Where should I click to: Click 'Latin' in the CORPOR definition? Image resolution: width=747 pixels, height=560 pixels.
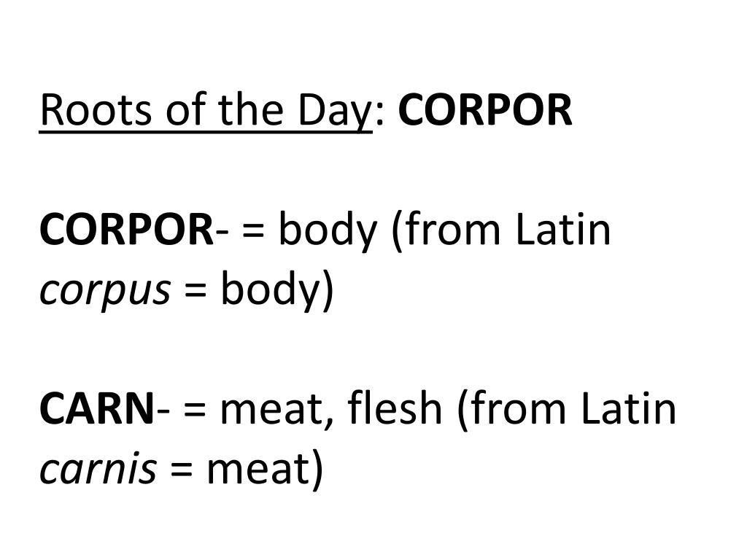click(x=563, y=230)
